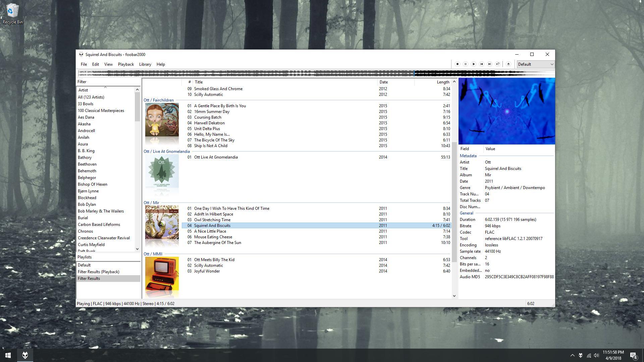Viewport: 644px width, 362px height.
Task: Show hidden system tray icons chevron
Action: [572, 355]
